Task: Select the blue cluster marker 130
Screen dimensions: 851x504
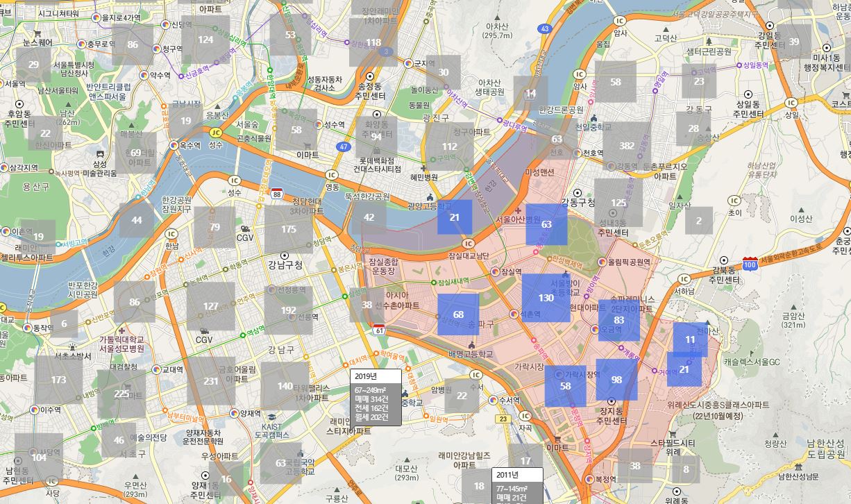Action: coord(546,299)
